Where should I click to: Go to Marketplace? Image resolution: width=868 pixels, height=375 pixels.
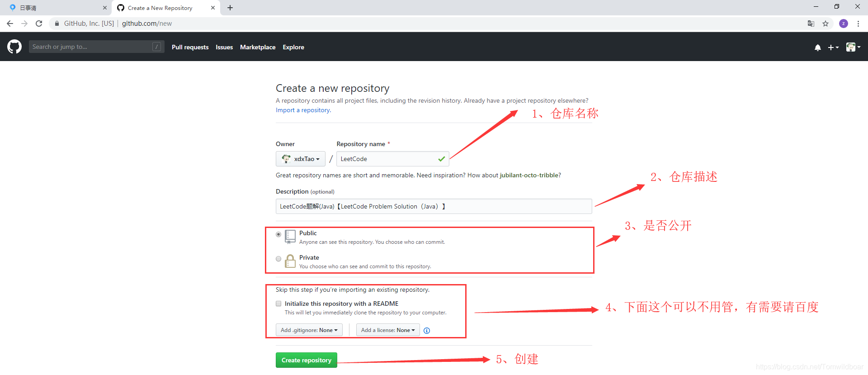258,47
